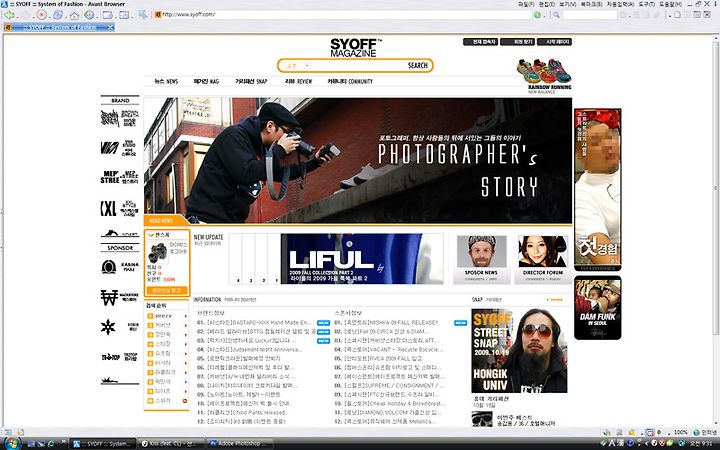720x450 pixels.
Task: Click the magnifier icon in browser search box
Action: tap(557, 15)
